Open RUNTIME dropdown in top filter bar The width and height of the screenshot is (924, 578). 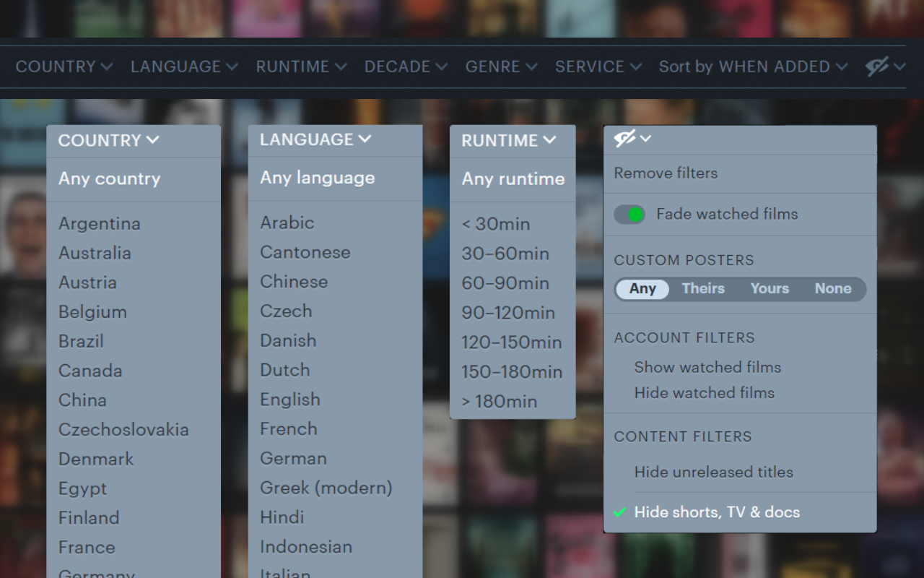coord(301,66)
